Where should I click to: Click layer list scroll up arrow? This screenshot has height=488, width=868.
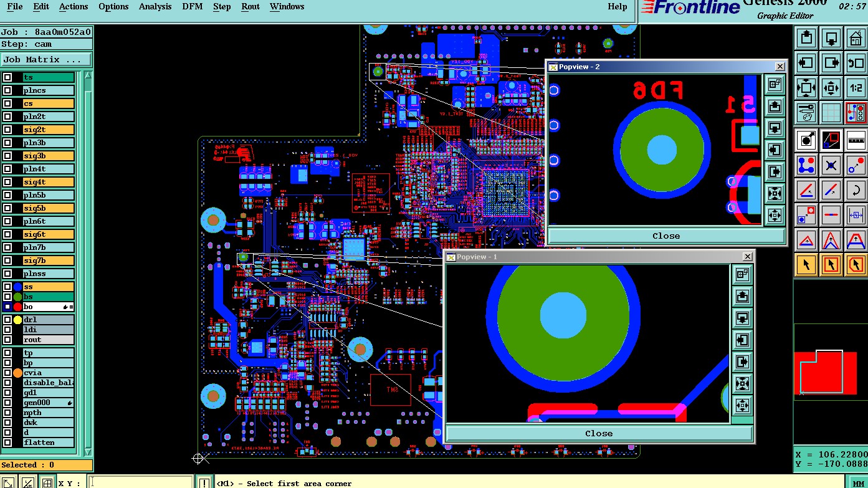[x=88, y=76]
